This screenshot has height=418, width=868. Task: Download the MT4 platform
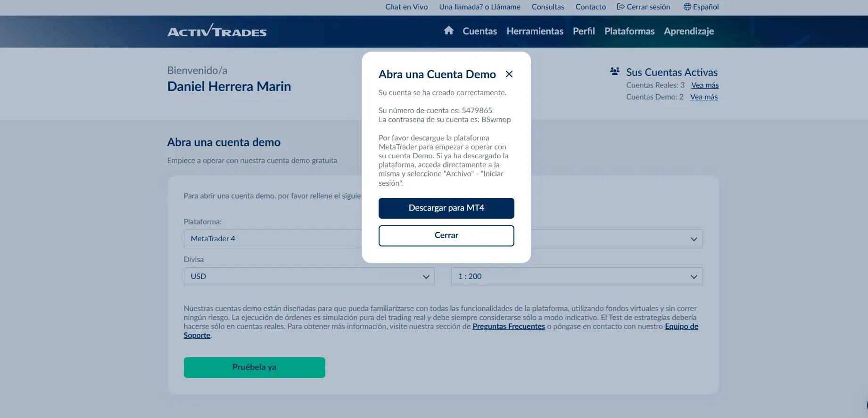(446, 208)
